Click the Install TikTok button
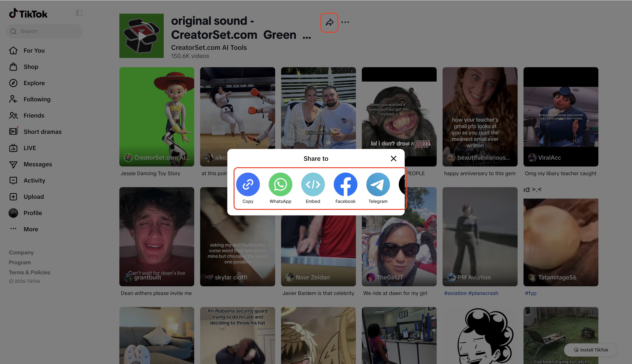Viewport: 632px width, 364px height. tap(591, 350)
